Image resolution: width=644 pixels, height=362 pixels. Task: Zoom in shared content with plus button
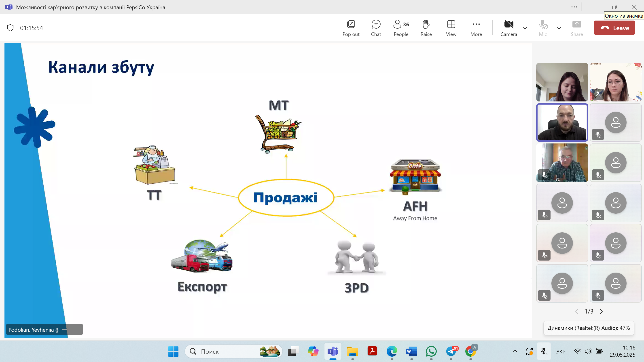[x=75, y=329]
